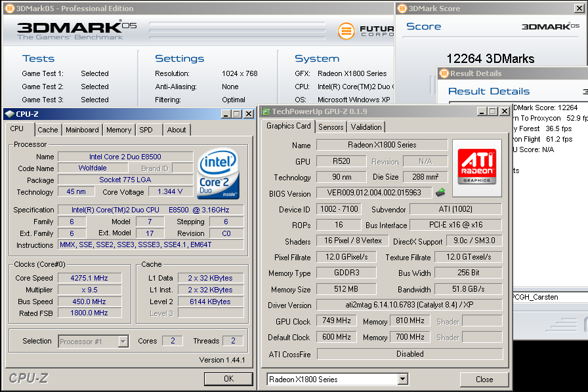Click the GPU Clock Memory value 810 MHz
The image size is (588, 392).
[x=410, y=321]
